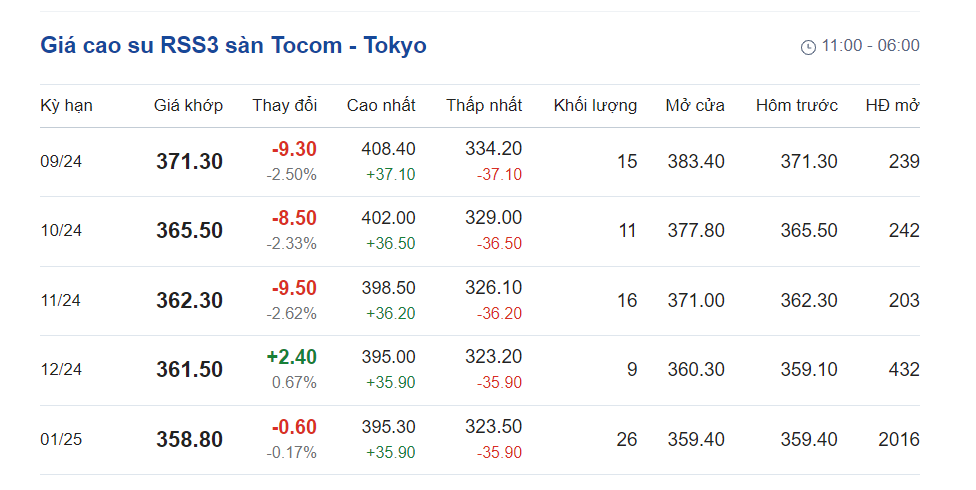Click the HĐ mở column header
This screenshot has width=976, height=490.
click(x=892, y=105)
